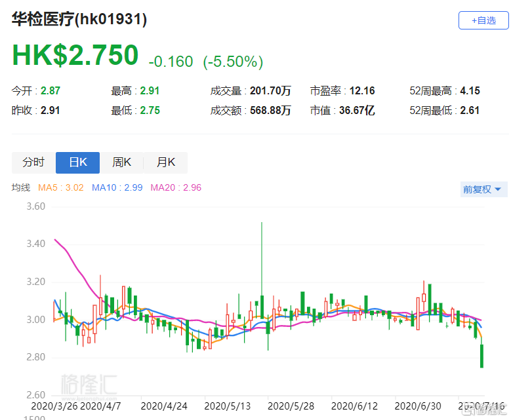Toggle the MA20 : 2.96 indicator label
Viewport: 511px width, 420px height.
[176, 188]
